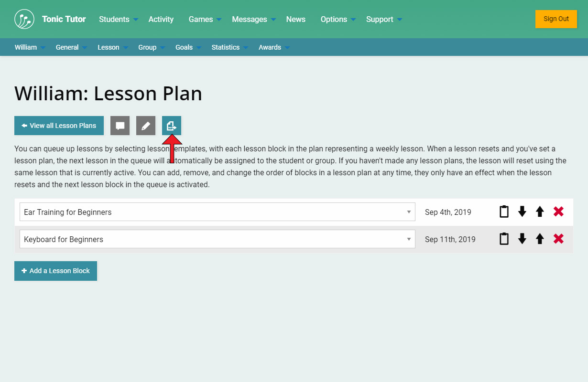
Task: Go to the News menu item
Action: pyautogui.click(x=295, y=19)
